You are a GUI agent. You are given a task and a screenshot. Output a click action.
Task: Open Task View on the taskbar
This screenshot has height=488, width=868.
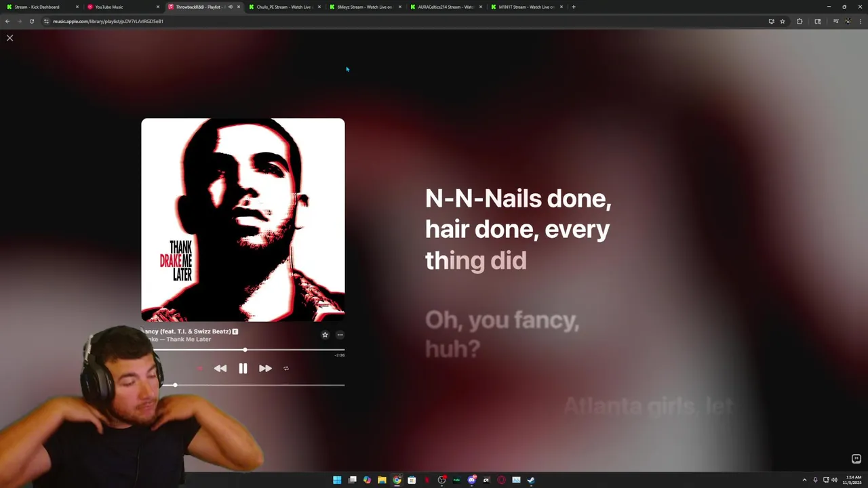[x=353, y=480]
